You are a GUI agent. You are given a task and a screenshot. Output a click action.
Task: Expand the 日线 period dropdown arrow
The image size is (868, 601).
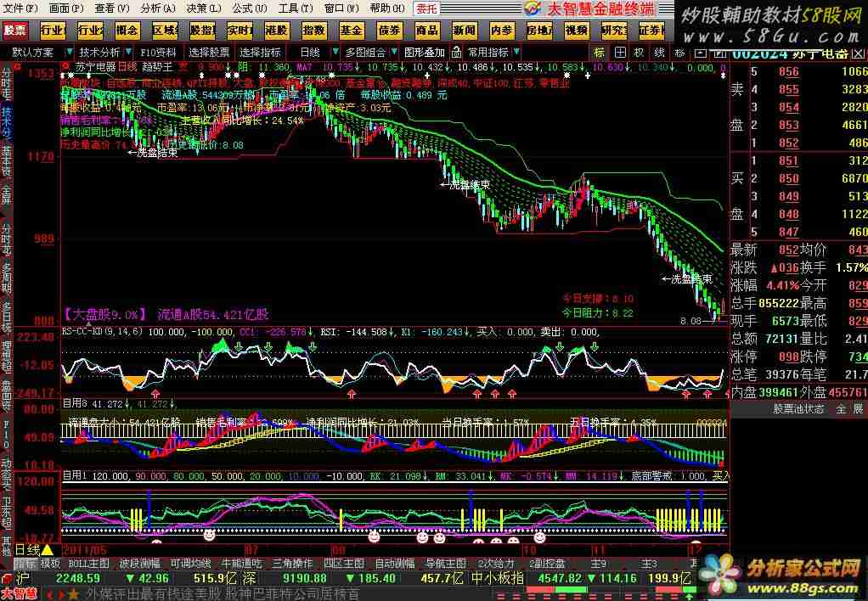335,52
